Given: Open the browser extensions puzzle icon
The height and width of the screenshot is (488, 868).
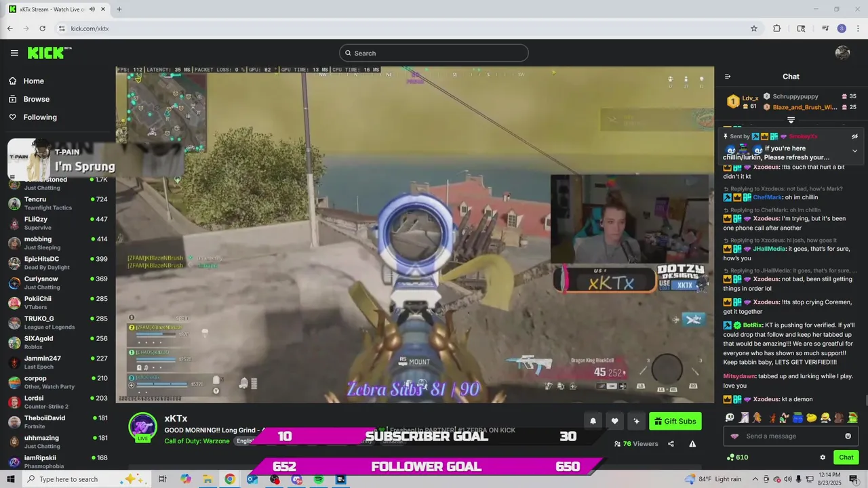Looking at the screenshot, I should coord(777,28).
